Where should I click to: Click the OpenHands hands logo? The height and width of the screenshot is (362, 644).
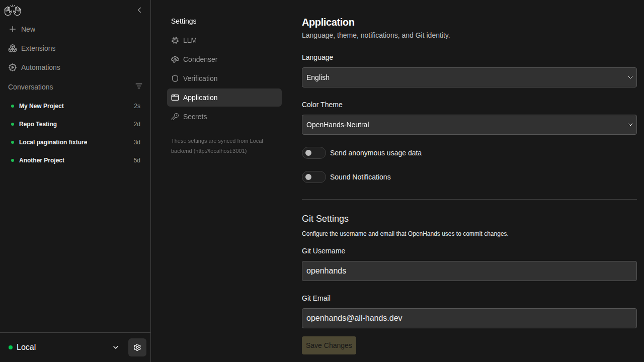tap(13, 10)
